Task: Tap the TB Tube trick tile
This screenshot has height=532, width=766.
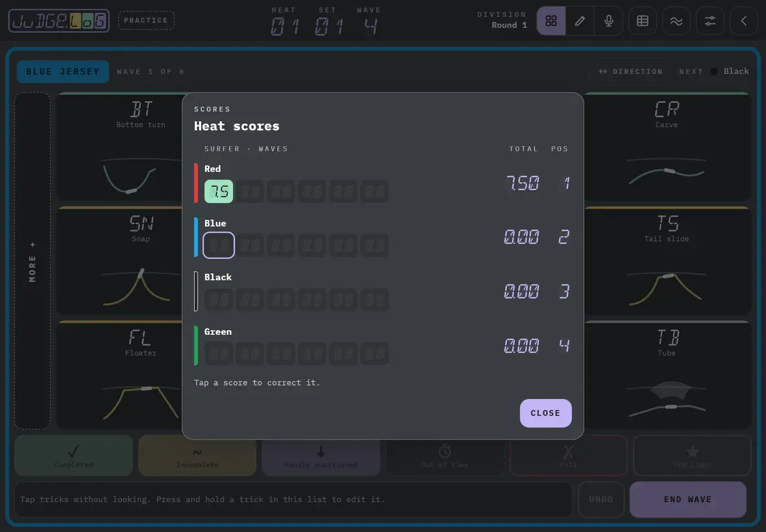Action: [667, 375]
